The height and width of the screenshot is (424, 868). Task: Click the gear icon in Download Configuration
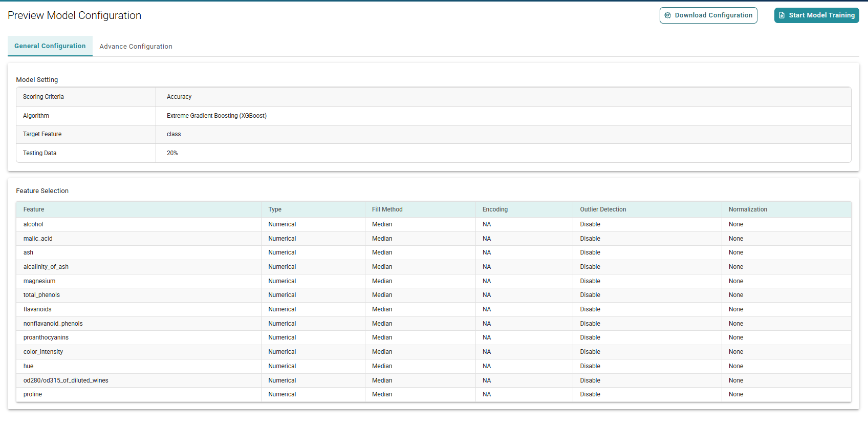click(x=667, y=15)
